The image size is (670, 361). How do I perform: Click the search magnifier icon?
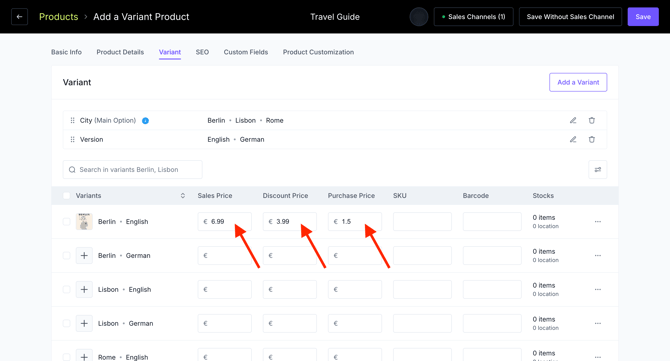[72, 170]
